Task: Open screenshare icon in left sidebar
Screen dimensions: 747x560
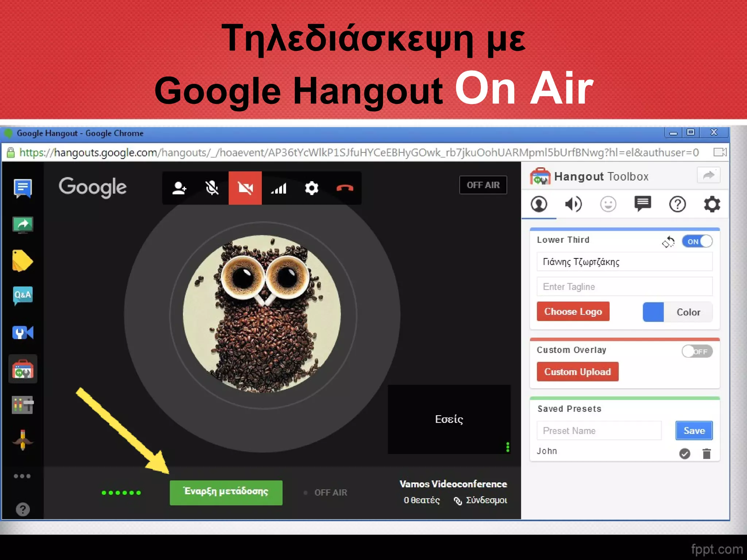Action: pyautogui.click(x=23, y=225)
